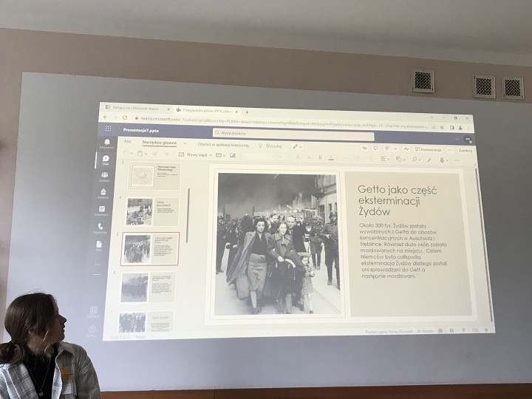Select slide 3 thumbnail

tap(154, 176)
